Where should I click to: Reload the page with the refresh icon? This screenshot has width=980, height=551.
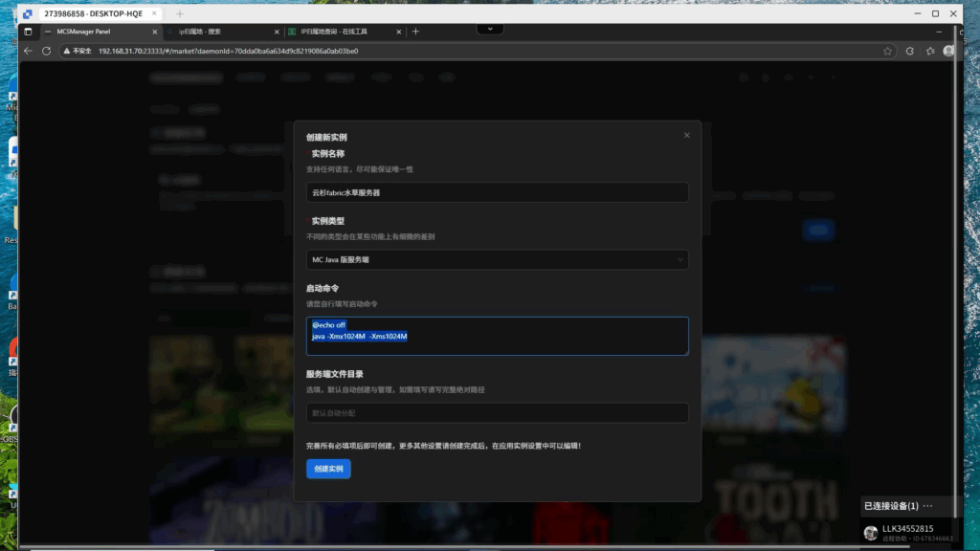point(46,51)
